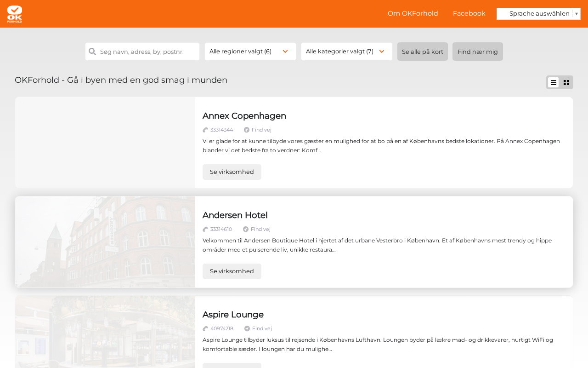
Task: Click the search name or address field
Action: (x=147, y=52)
